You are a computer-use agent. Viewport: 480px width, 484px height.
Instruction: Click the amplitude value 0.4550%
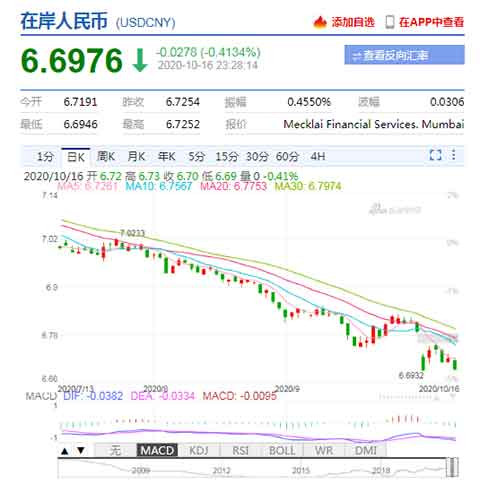(309, 102)
